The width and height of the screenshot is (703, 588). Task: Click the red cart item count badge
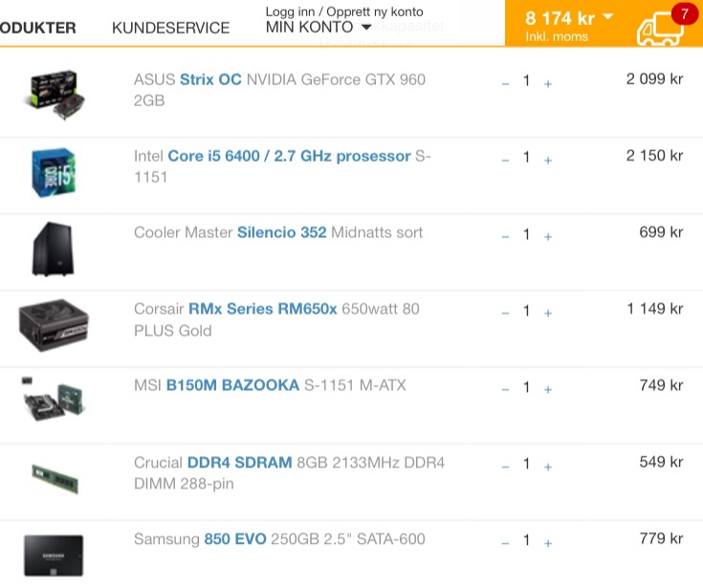pyautogui.click(x=684, y=14)
